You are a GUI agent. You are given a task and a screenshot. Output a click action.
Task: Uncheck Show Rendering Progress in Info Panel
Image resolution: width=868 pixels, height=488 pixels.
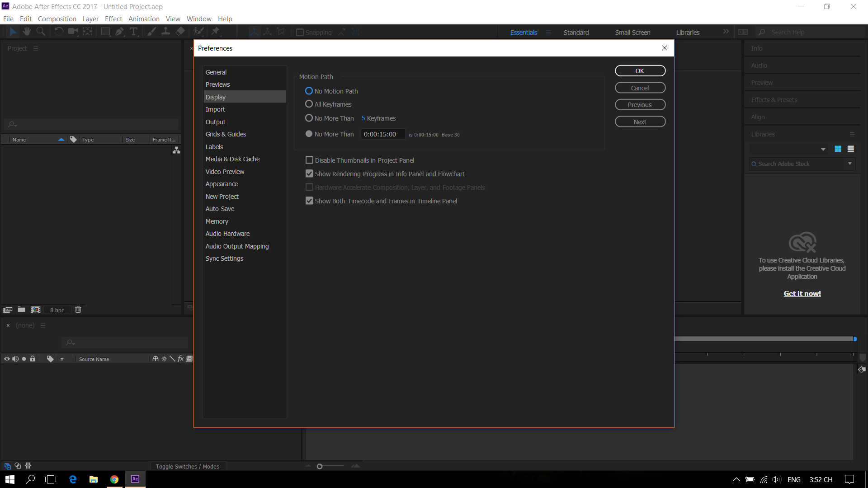point(310,174)
